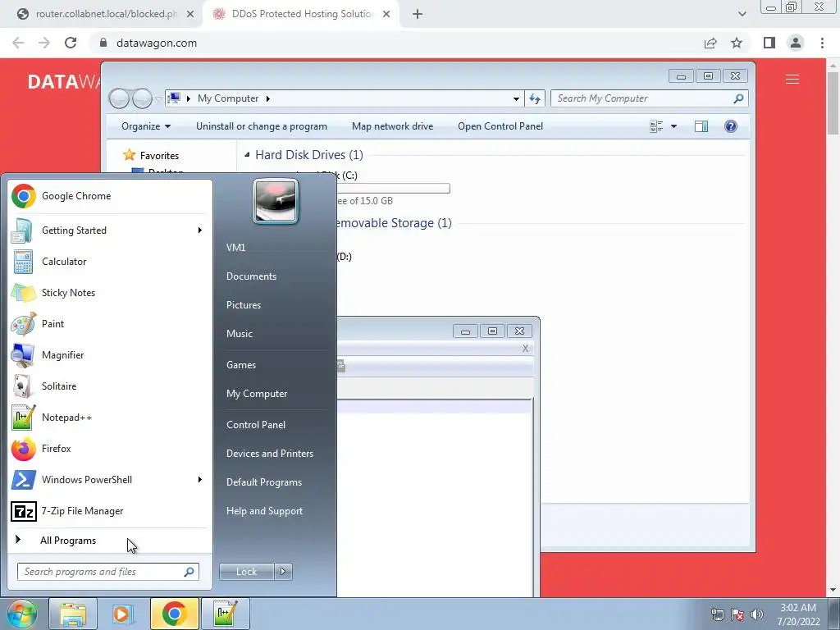
Task: Toggle preview pane in My Computer
Action: [x=701, y=126]
